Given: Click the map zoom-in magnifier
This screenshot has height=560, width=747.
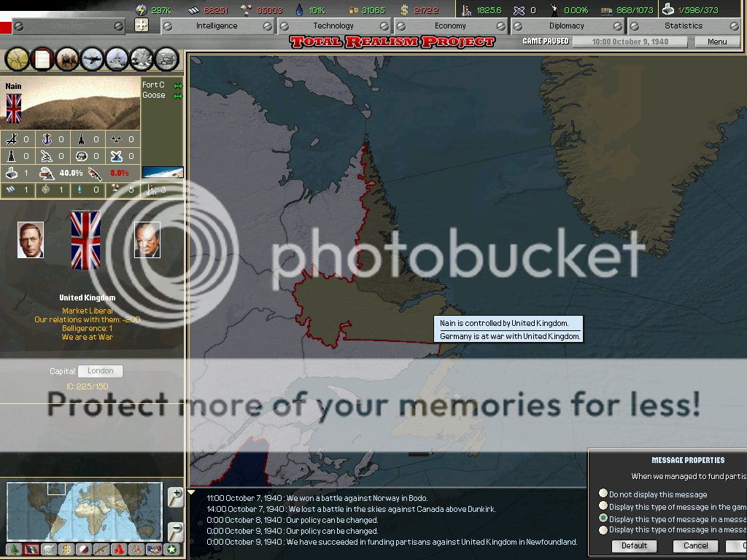Looking at the screenshot, I should pos(175,497).
